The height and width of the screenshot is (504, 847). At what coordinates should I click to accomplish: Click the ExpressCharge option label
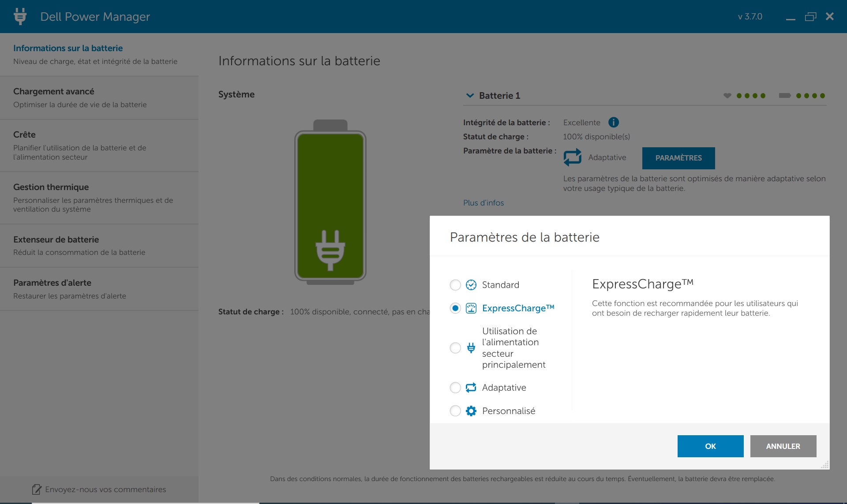518,308
